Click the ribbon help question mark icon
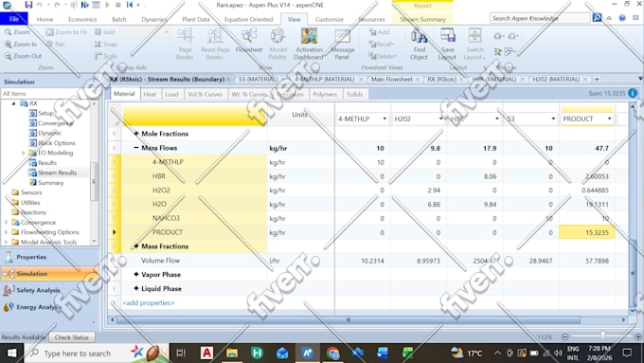 pyautogui.click(x=622, y=18)
